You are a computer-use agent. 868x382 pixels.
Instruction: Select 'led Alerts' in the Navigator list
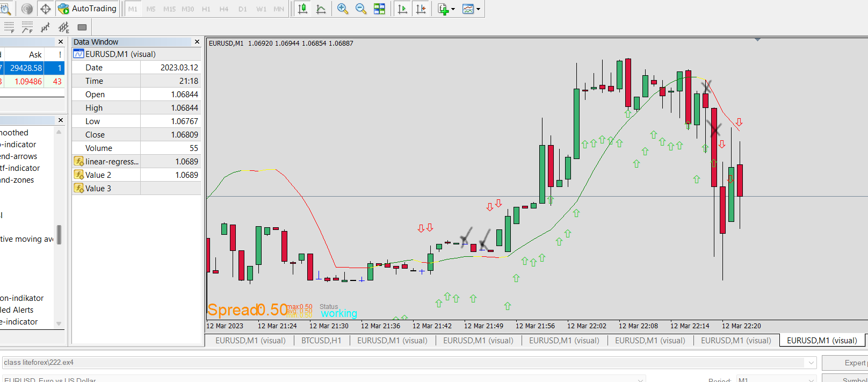(17, 310)
